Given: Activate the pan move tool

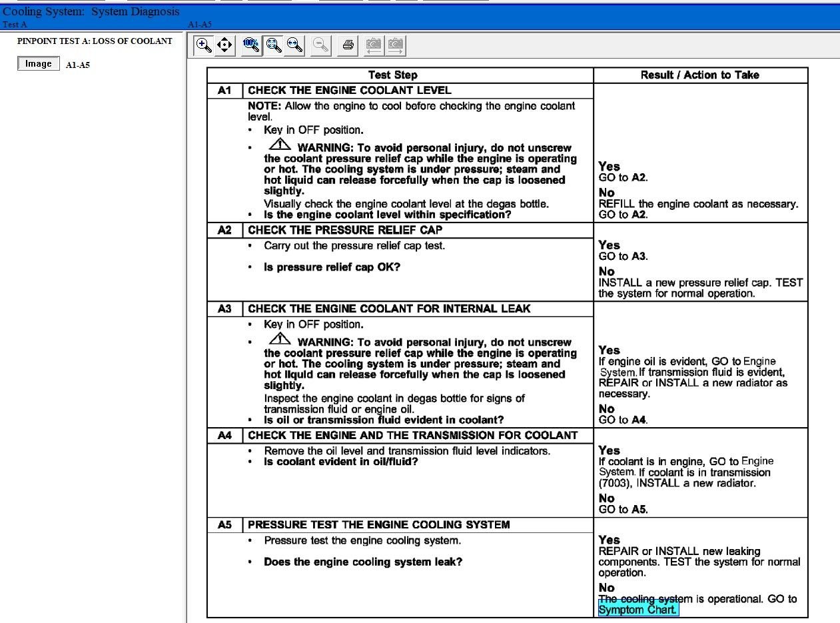Looking at the screenshot, I should tap(224, 45).
